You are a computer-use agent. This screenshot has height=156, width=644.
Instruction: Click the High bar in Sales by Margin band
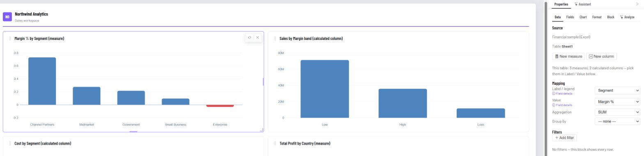[x=402, y=103]
